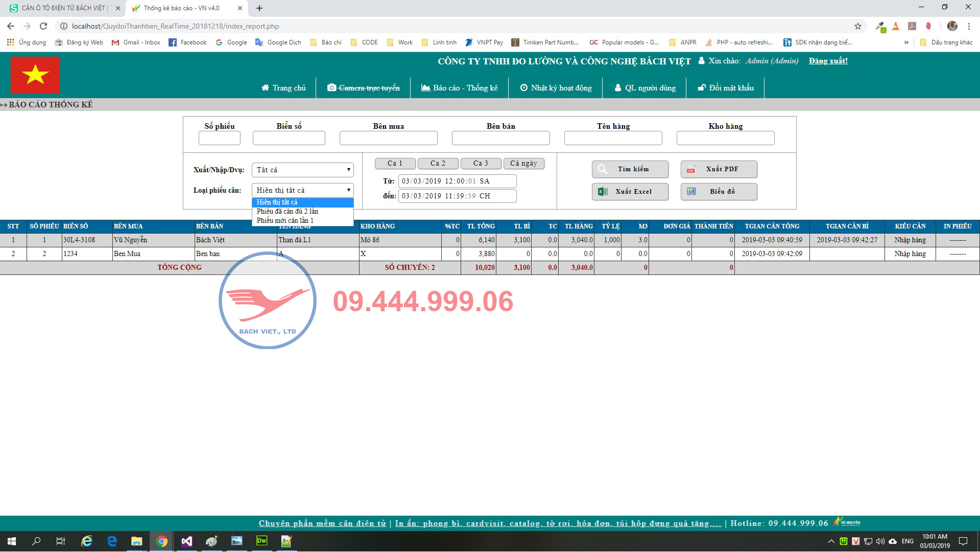Viewport: 980px width, 552px height.
Task: Open Báo cáo - Thống kê menu
Action: click(459, 87)
